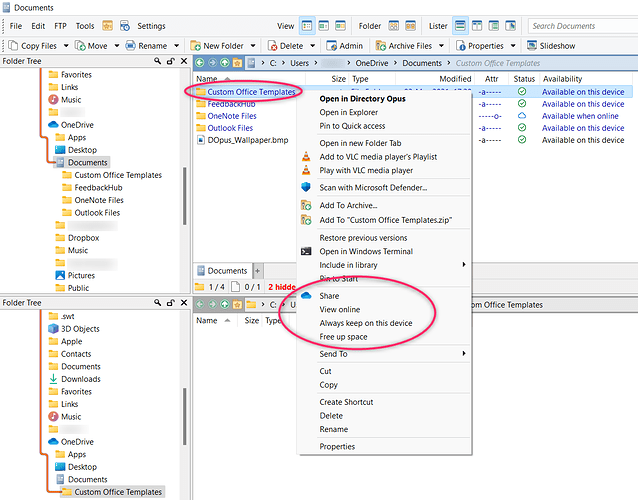Click the lower Folder Tree scrollbar
Image resolution: width=638 pixels, height=500 pixels.
(185, 416)
